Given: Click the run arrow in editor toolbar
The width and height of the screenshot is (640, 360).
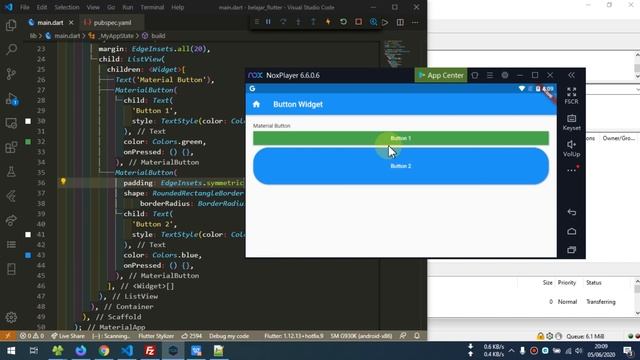Looking at the screenshot, I should tap(385, 22).
